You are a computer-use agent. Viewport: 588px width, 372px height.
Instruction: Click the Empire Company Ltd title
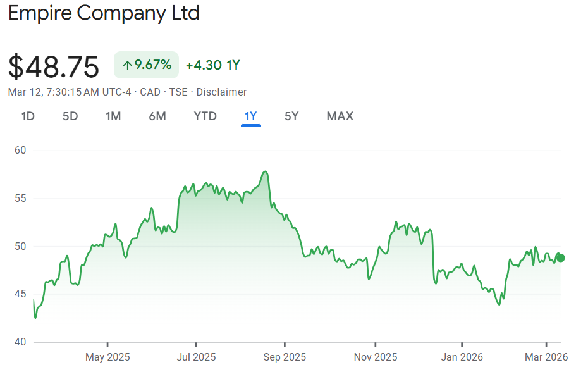[104, 13]
